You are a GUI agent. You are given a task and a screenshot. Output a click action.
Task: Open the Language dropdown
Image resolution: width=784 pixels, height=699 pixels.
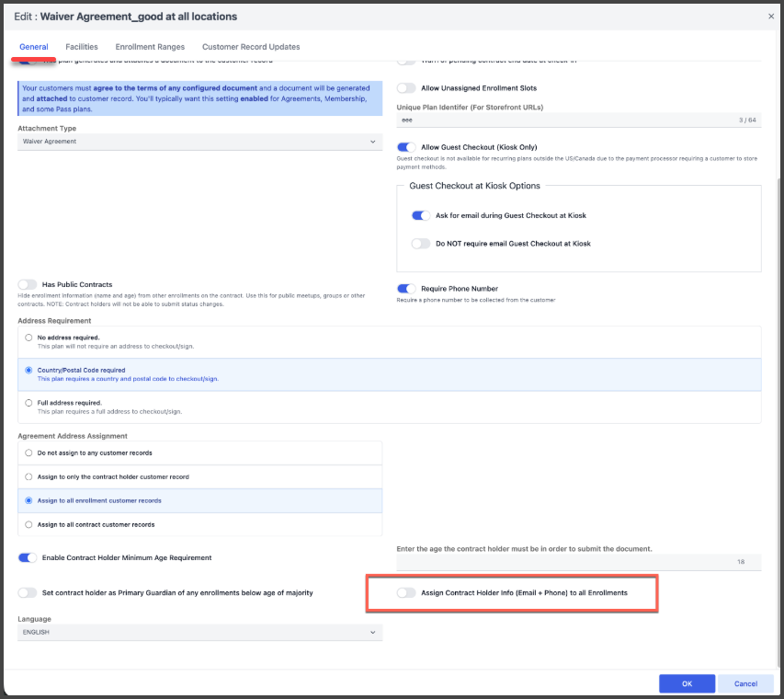[x=199, y=633]
